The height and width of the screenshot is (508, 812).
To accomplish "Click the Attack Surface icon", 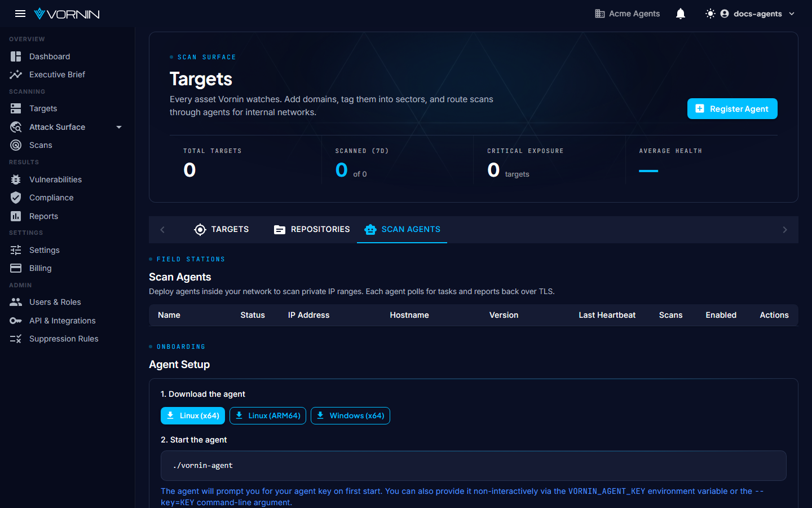I will [16, 127].
